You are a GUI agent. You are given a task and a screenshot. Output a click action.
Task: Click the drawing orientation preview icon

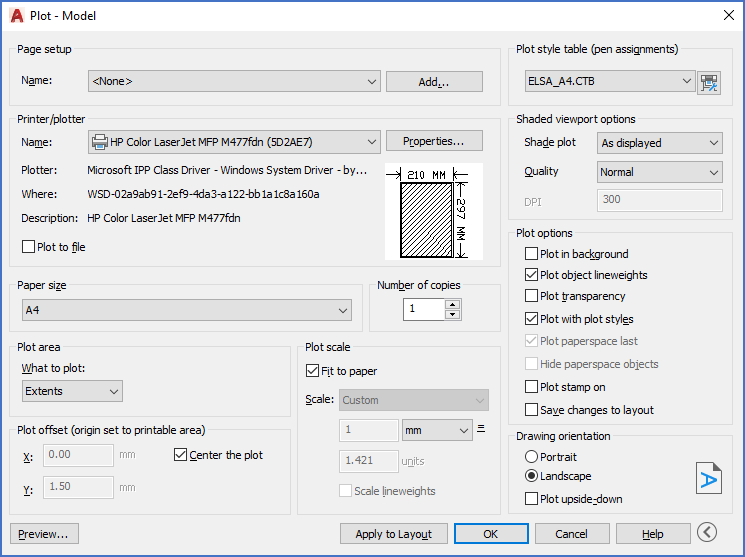(708, 479)
